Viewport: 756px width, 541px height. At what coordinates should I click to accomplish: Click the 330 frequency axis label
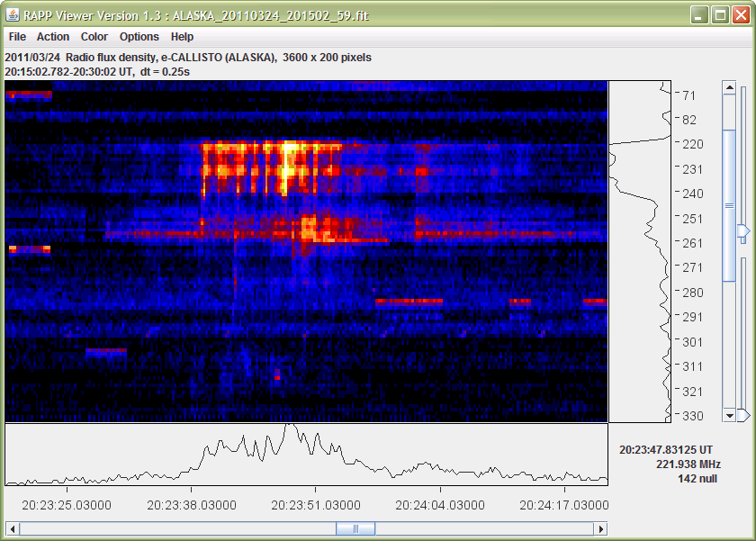[x=692, y=416]
